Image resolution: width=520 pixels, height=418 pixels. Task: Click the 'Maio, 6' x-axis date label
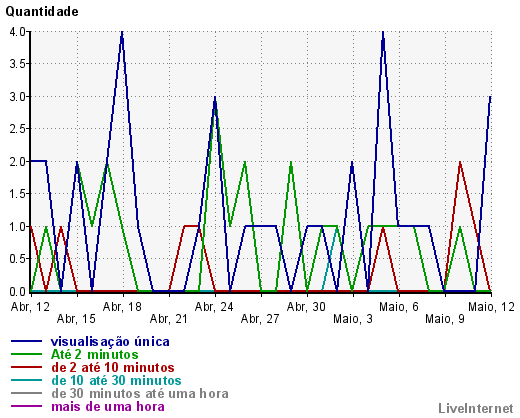coord(399,307)
